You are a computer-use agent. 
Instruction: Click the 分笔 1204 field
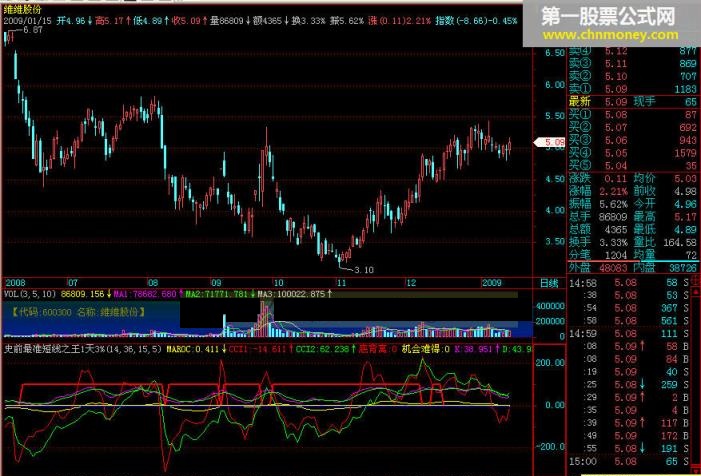tap(598, 255)
